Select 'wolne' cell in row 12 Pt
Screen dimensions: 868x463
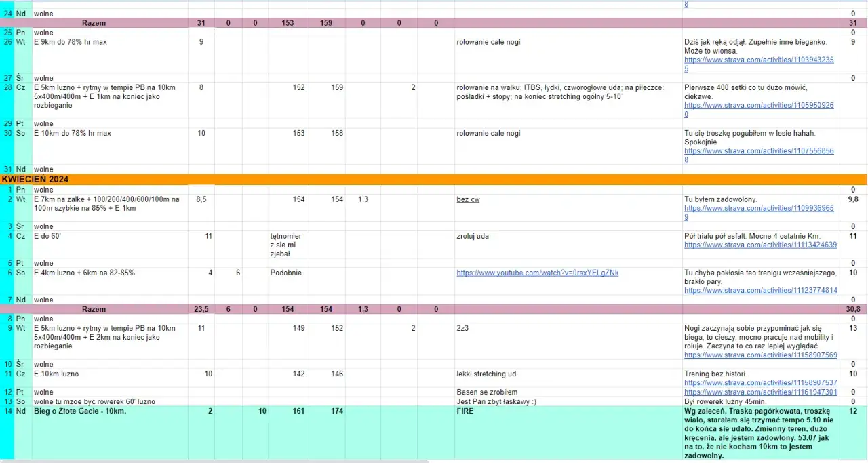tap(110, 392)
